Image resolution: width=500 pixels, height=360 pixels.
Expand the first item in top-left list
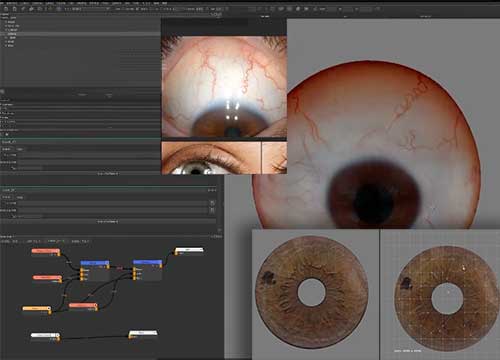(6, 22)
